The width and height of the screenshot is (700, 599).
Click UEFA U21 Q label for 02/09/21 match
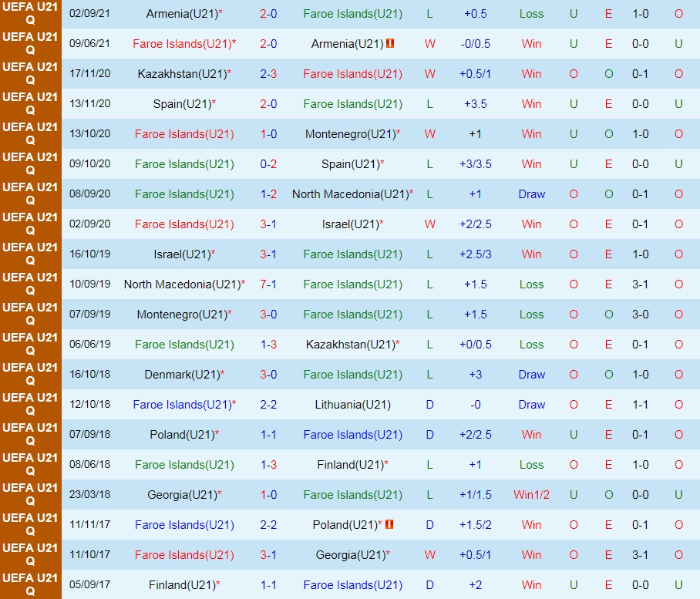tap(30, 14)
